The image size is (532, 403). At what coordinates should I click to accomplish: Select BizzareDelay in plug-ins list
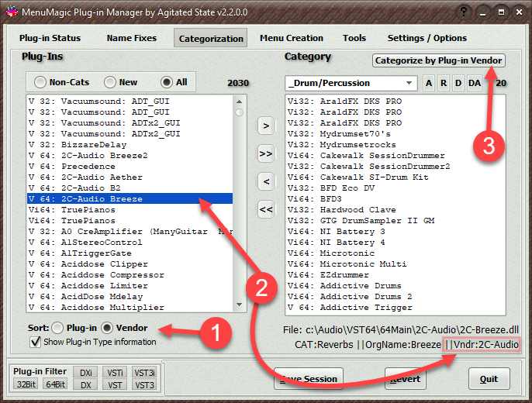[130, 145]
